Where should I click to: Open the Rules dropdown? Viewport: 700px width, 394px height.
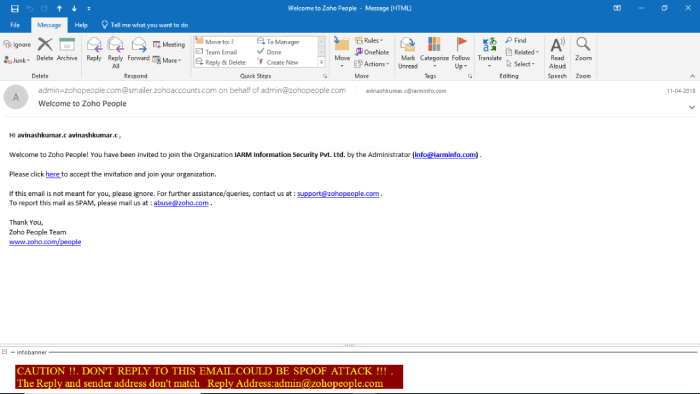pyautogui.click(x=369, y=40)
